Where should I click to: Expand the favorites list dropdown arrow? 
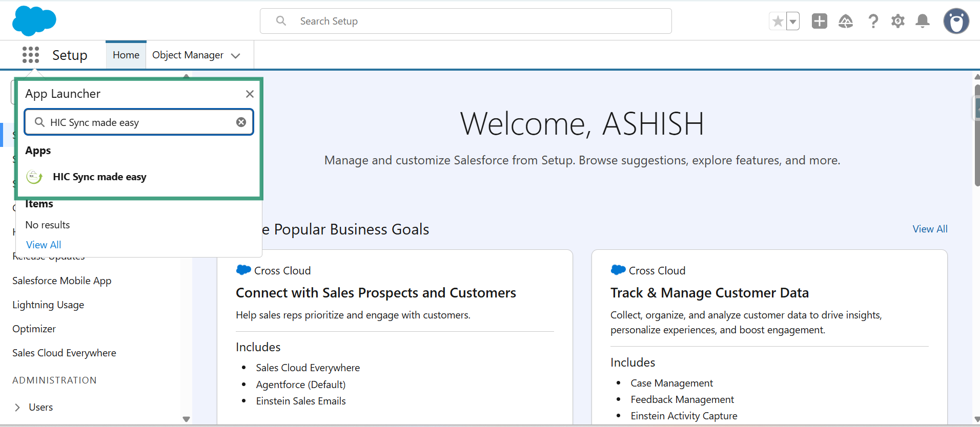[x=793, y=22]
